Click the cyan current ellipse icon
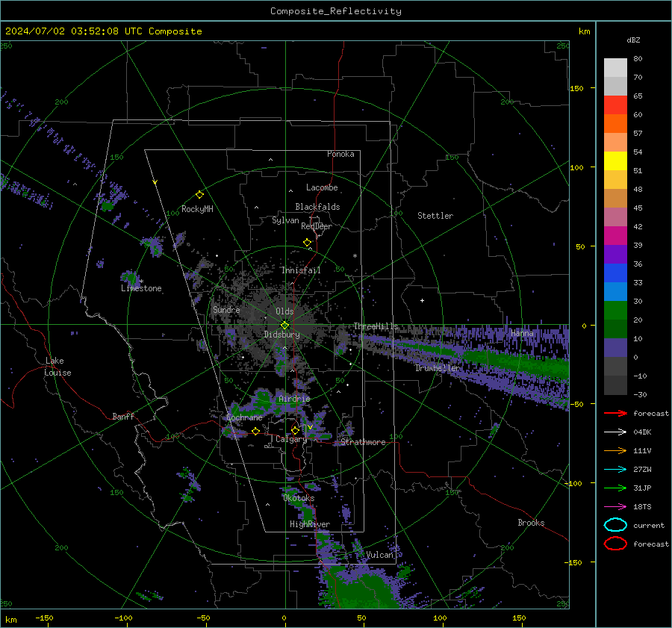 point(615,525)
